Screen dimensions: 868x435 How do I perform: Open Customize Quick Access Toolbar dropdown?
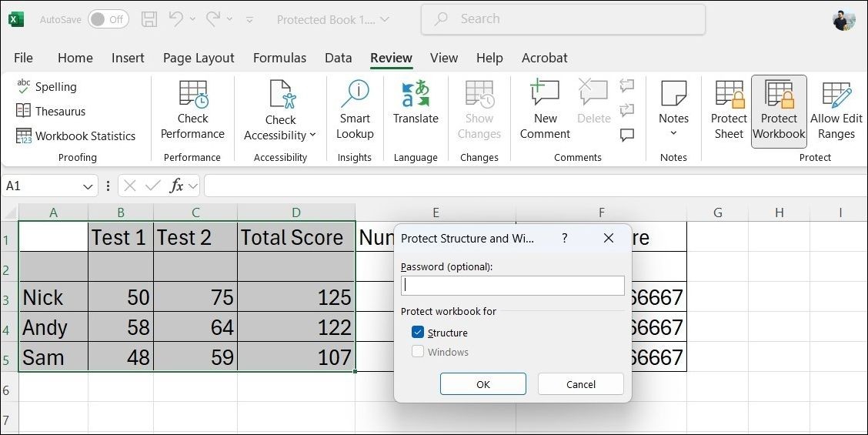pos(249,20)
